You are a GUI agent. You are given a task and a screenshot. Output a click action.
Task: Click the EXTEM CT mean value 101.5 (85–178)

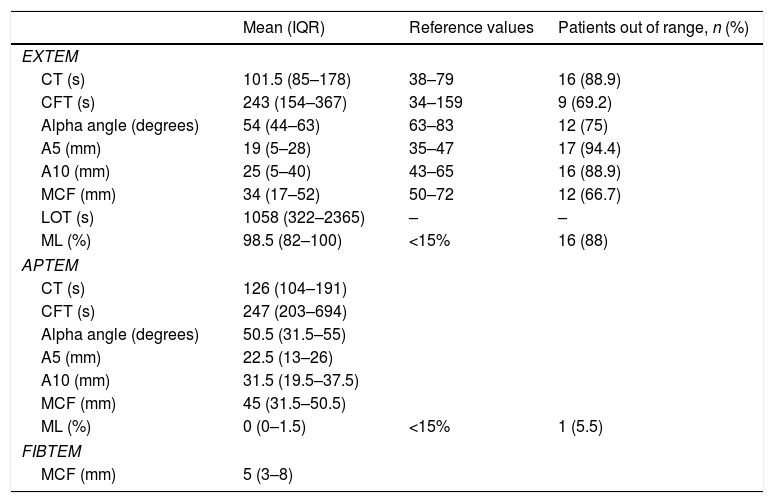[297, 81]
